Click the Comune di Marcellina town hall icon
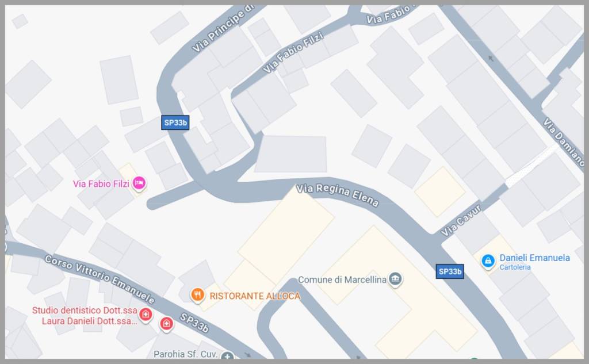Image resolution: width=589 pixels, height=364 pixels. coord(395,279)
